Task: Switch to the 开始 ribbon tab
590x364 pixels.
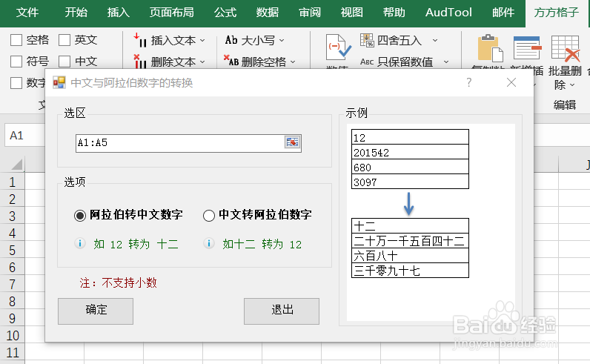Action: [76, 13]
